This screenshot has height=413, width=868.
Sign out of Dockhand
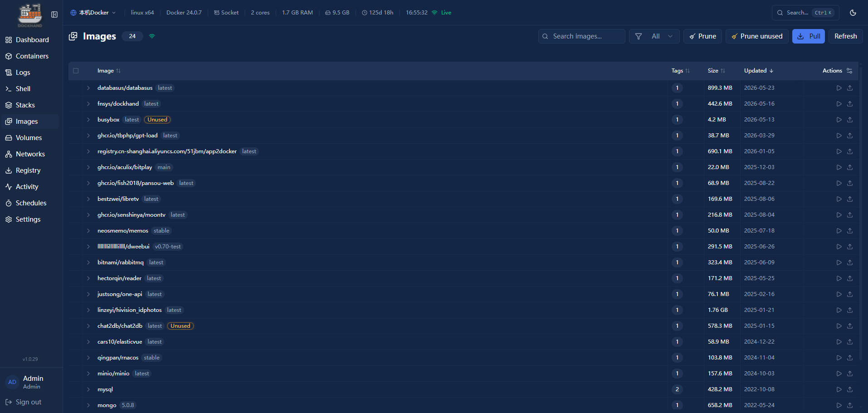[x=24, y=402]
